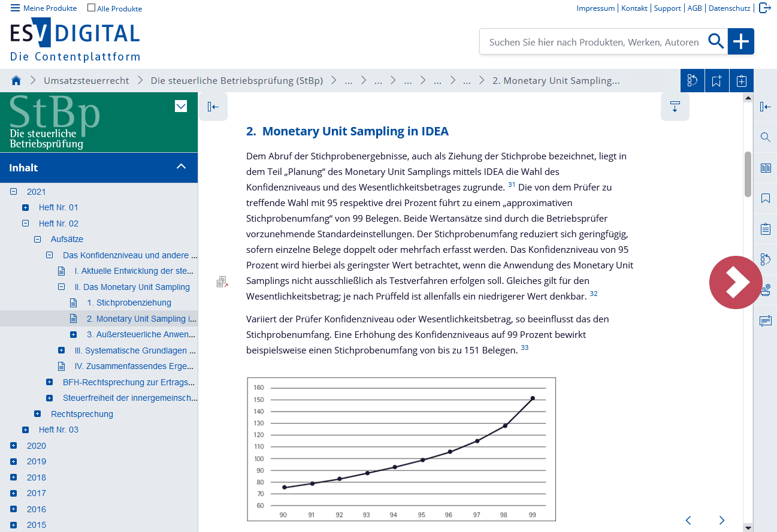Expand Heft Nr. 03

26,430
